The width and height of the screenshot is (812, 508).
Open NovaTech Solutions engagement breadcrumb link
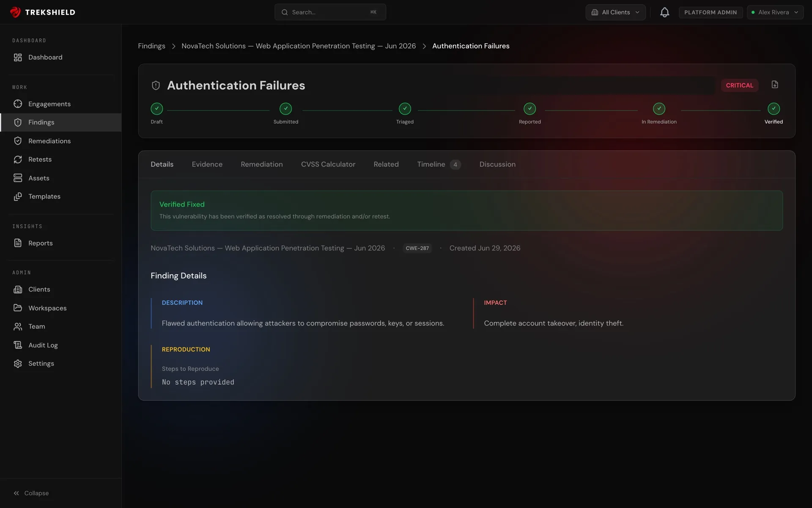(299, 46)
